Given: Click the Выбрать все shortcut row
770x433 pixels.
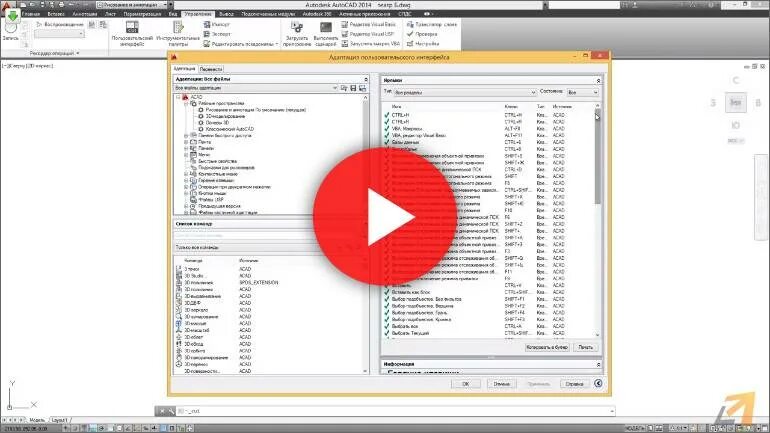Looking at the screenshot, I should click(490, 326).
